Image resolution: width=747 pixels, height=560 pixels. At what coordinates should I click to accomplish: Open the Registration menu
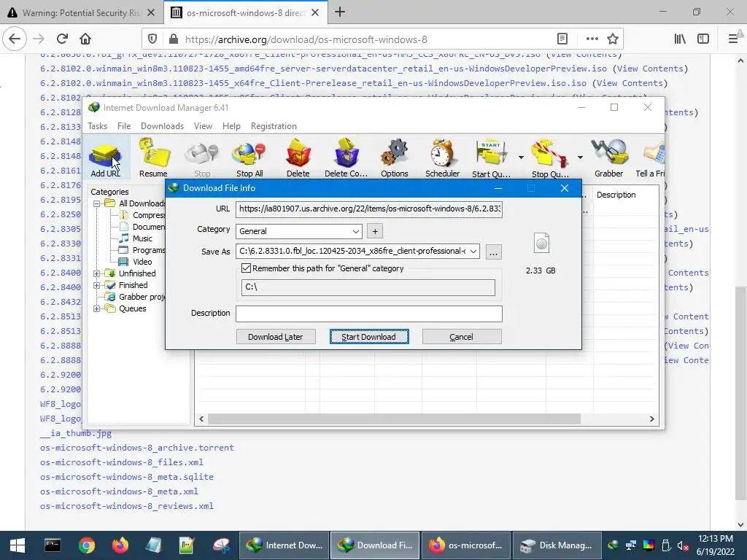274,126
